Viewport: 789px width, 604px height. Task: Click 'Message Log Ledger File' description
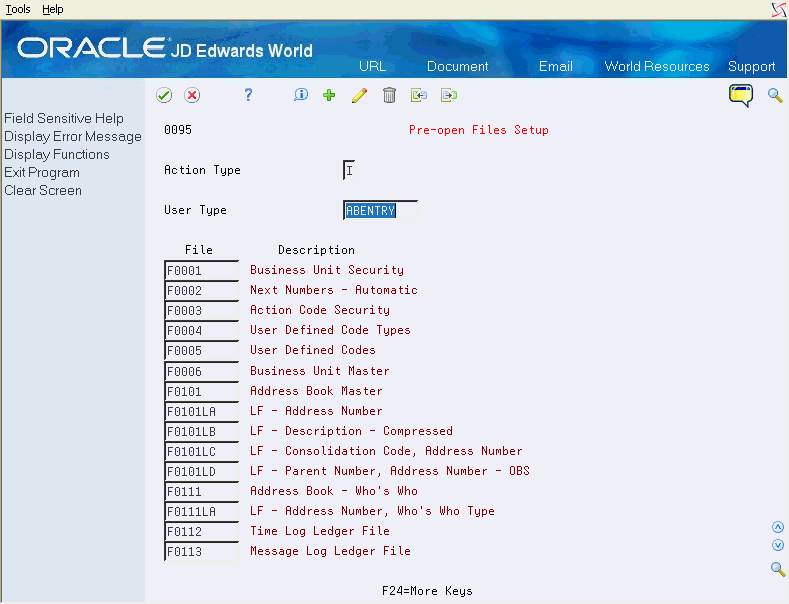point(330,551)
